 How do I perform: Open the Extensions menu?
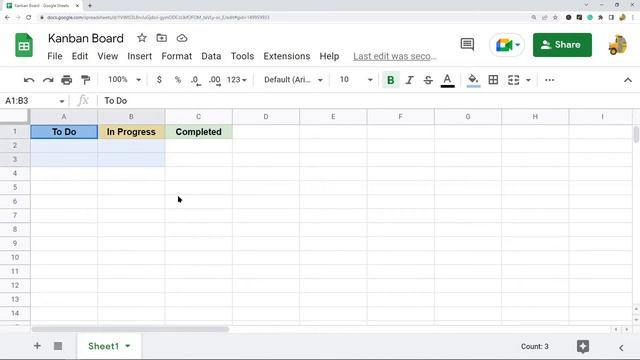(287, 56)
